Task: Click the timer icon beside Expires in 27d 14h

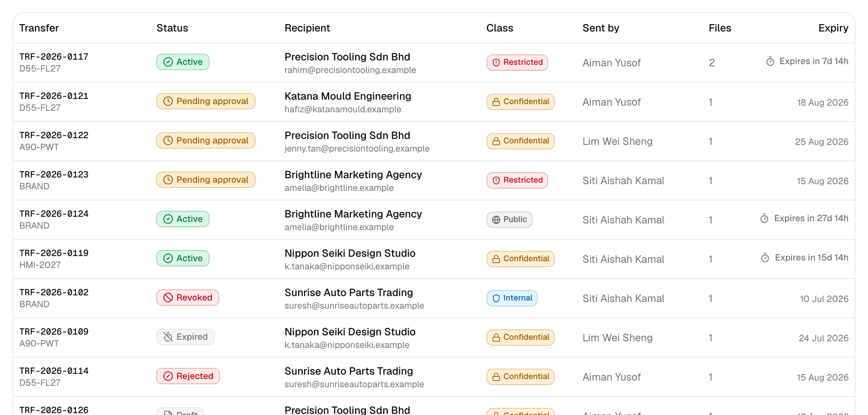Action: pyautogui.click(x=764, y=219)
